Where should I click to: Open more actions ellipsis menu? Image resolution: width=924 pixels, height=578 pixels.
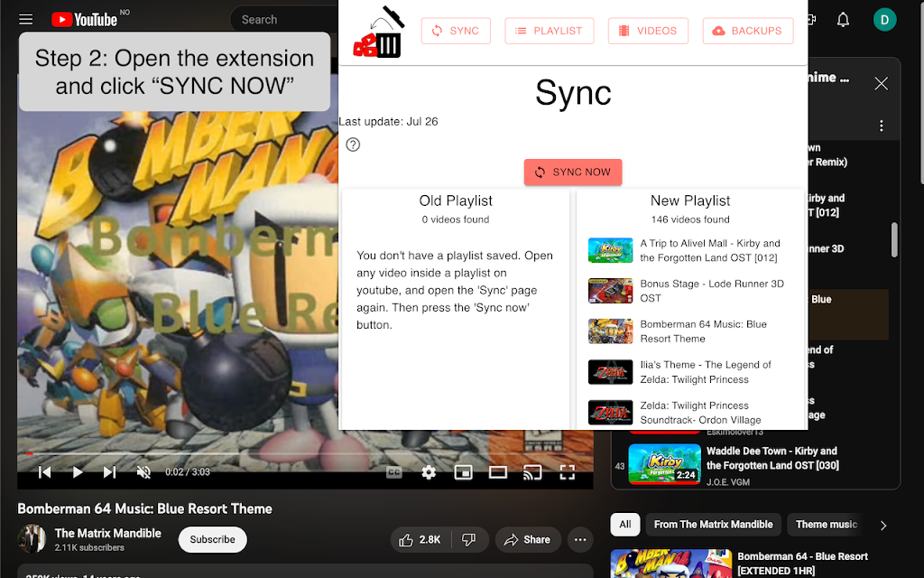580,540
